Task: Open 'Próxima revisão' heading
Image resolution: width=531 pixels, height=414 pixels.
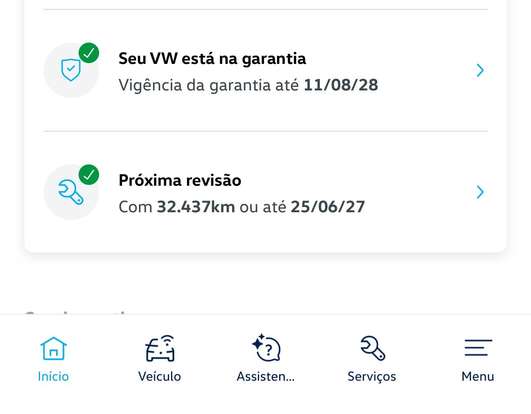Action: [180, 180]
